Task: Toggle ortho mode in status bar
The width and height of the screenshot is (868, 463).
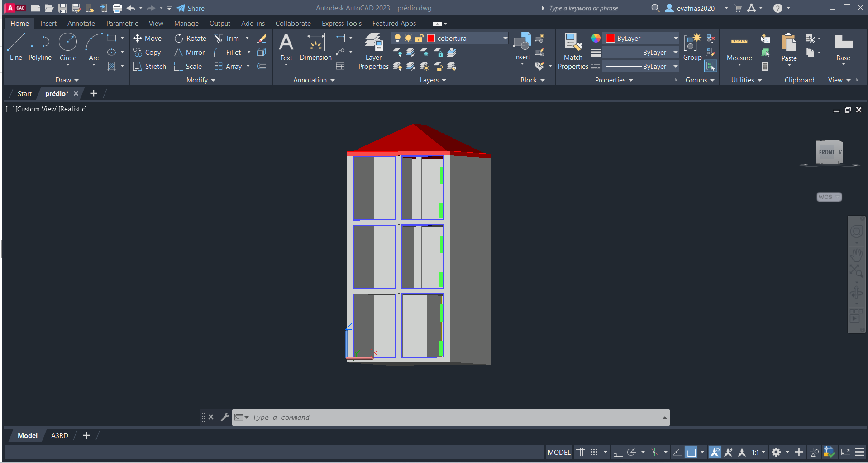Action: coord(618,452)
